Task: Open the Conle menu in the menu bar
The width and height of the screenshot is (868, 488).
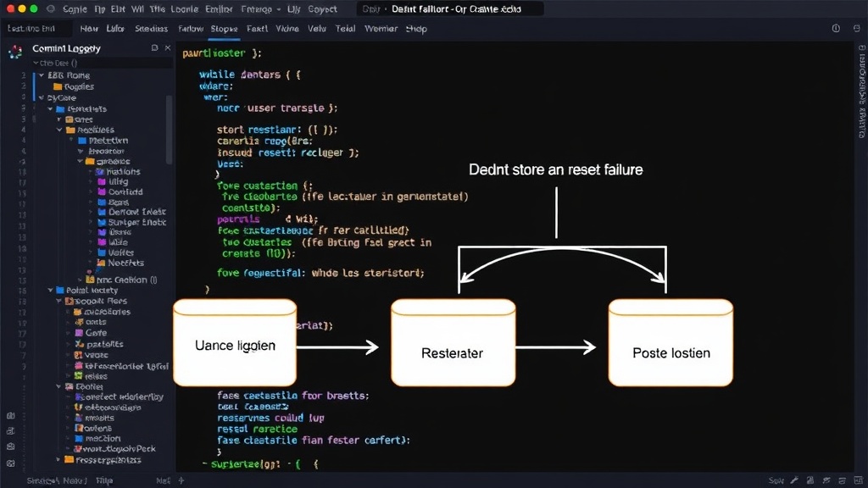Action: 75,8
